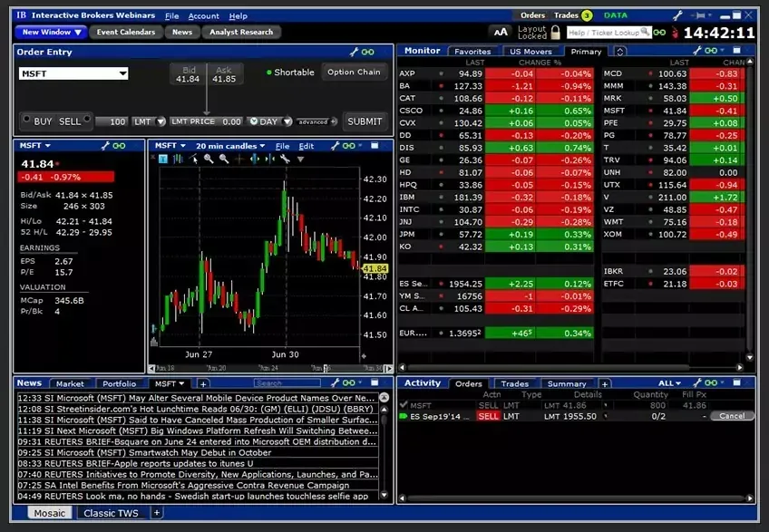Screen dimensions: 769x532
Task: Open Order Entry wrench configuration icon
Action: 354,52
